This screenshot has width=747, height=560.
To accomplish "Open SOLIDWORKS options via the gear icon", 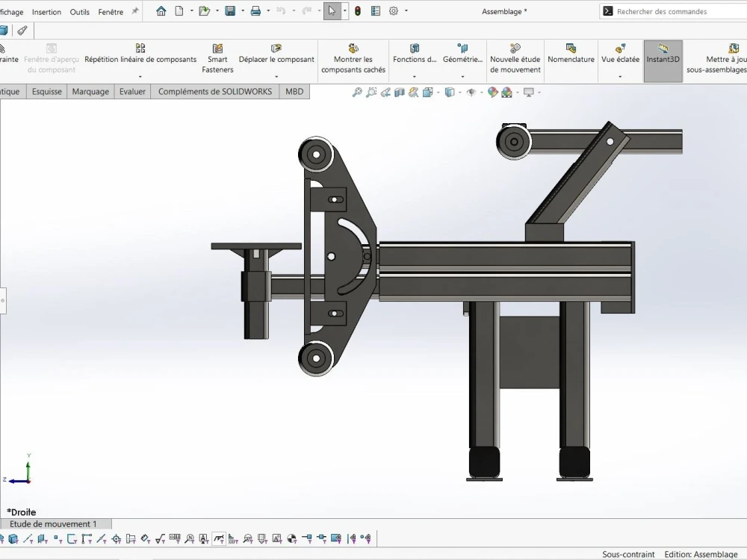I will (x=394, y=11).
